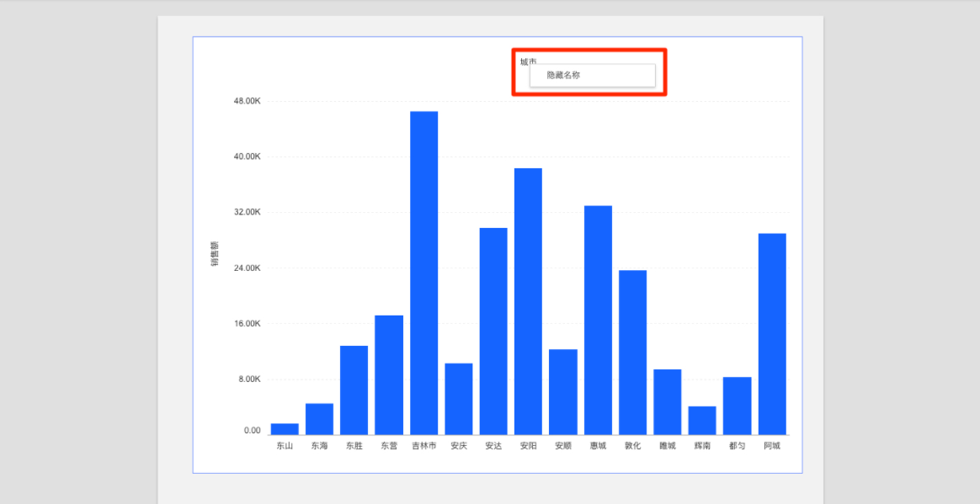
Task: Select the 东胜 bar in the chart
Action: [x=354, y=390]
